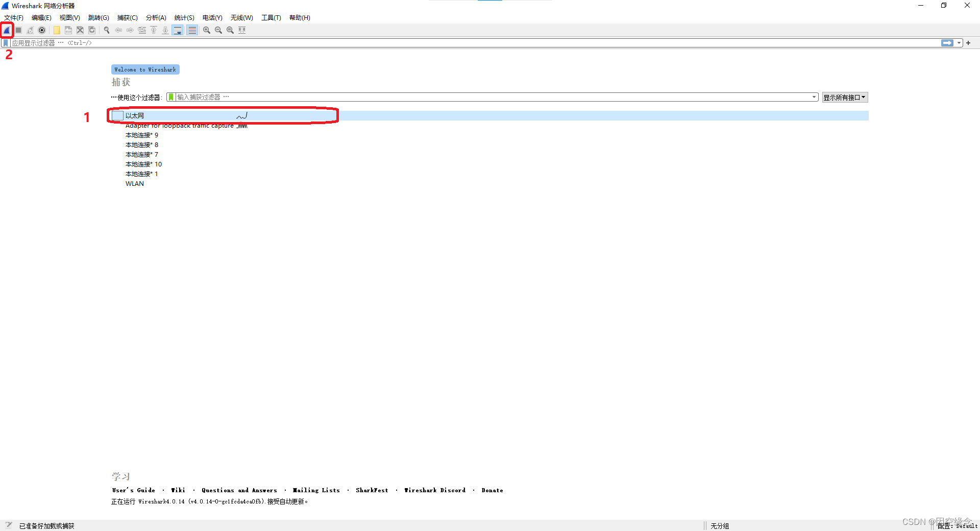Find a packet with magnifier icon

coord(107,30)
